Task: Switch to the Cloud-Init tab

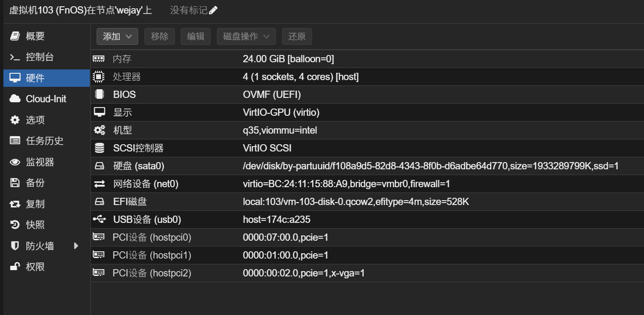Action: click(46, 99)
